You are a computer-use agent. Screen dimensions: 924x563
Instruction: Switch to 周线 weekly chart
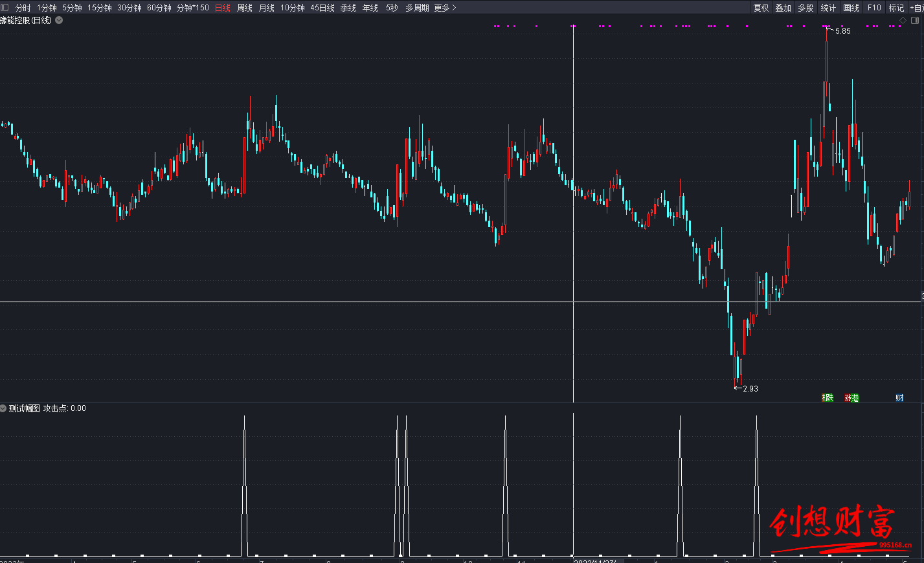245,8
